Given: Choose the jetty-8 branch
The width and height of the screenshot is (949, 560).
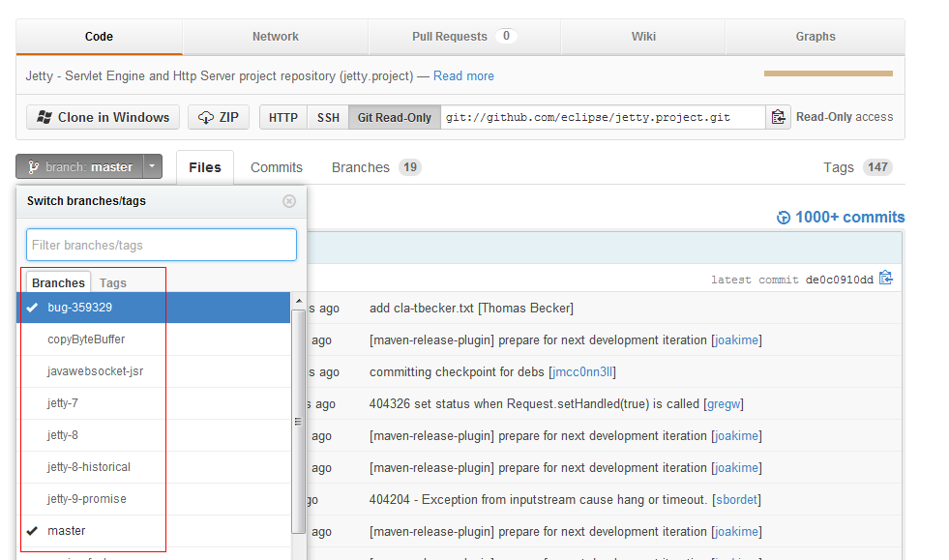Looking at the screenshot, I should pos(153,435).
